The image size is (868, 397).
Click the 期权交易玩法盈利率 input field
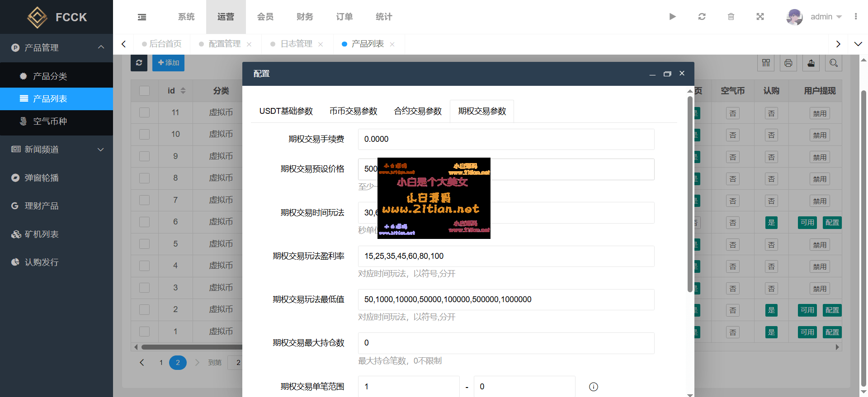coord(506,256)
